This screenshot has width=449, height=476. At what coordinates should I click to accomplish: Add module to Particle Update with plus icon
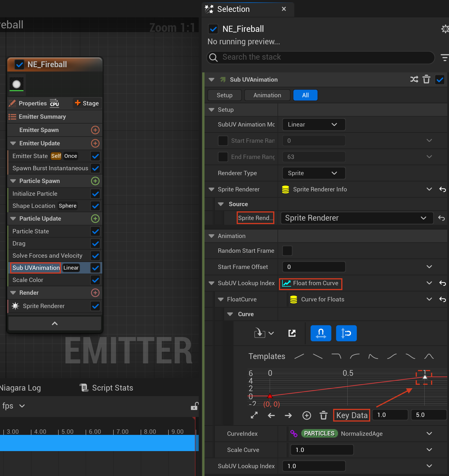click(x=95, y=219)
